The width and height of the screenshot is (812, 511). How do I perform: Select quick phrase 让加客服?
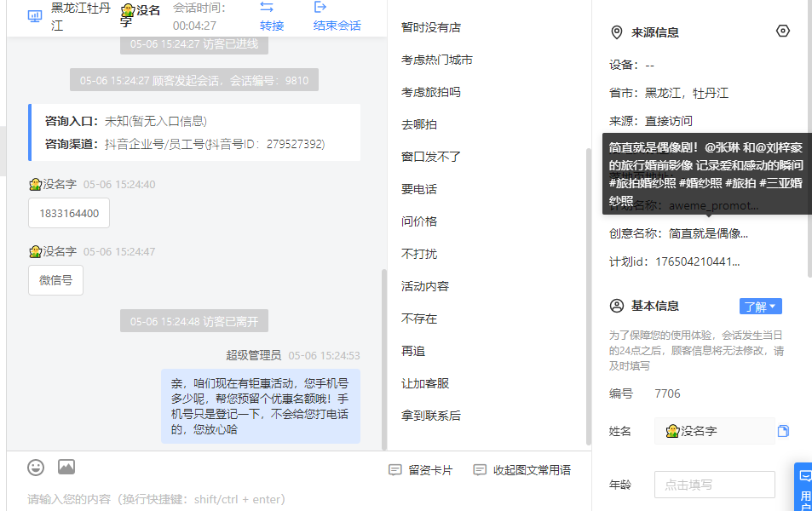point(424,383)
